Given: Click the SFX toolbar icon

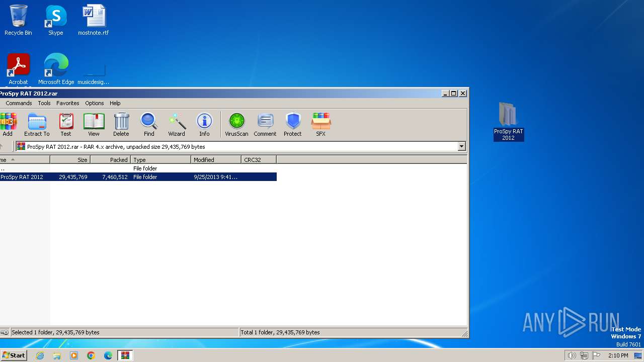Looking at the screenshot, I should pos(320,125).
